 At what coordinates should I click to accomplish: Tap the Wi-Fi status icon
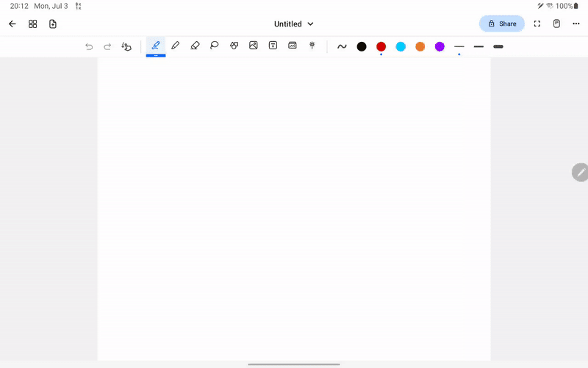[550, 6]
